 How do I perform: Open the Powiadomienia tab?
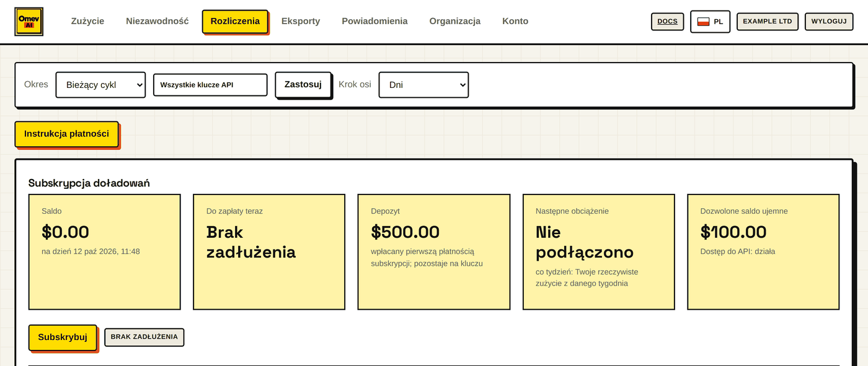(x=374, y=21)
